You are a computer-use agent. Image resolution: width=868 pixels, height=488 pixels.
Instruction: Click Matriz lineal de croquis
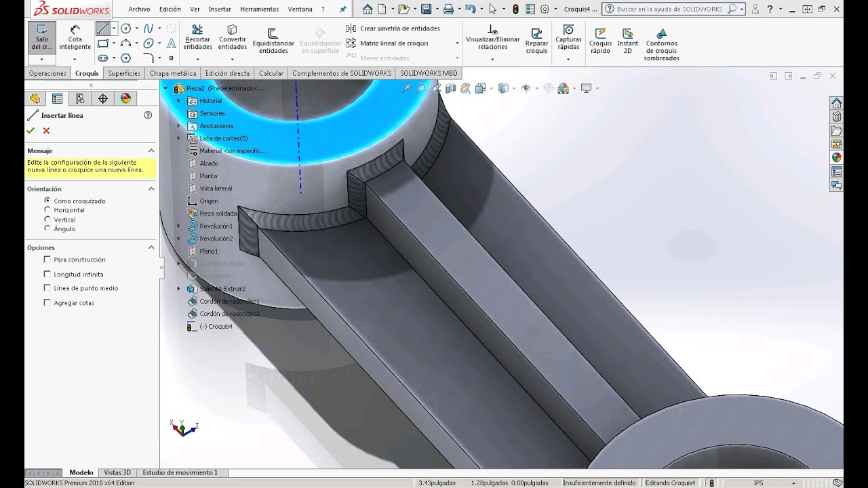pos(388,43)
